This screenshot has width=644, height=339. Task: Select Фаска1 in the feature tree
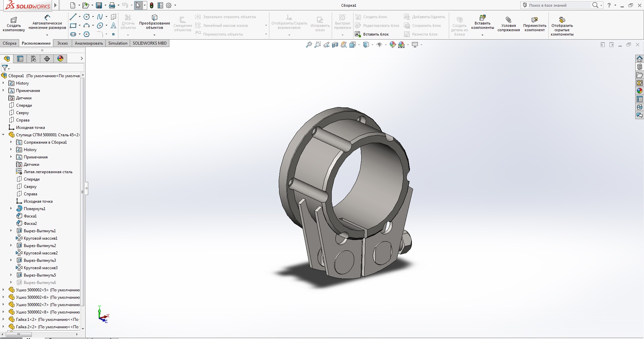pos(30,216)
